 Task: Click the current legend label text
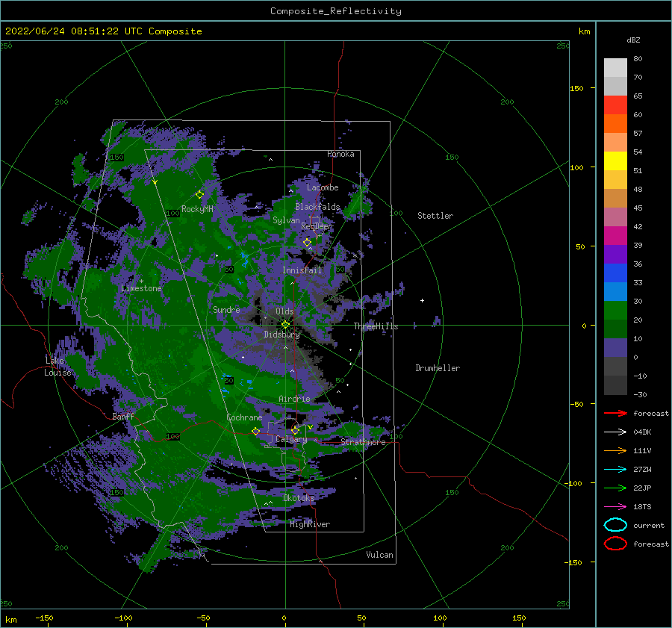649,526
